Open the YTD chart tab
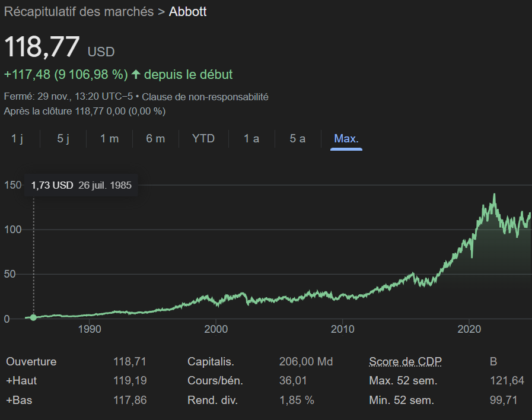Viewport: 532px width, 420px height. [x=203, y=138]
